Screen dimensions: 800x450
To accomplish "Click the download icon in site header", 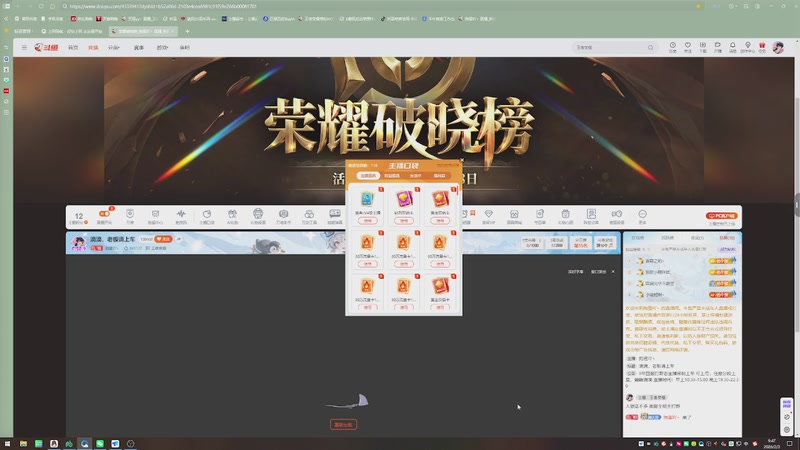I will pos(703,47).
